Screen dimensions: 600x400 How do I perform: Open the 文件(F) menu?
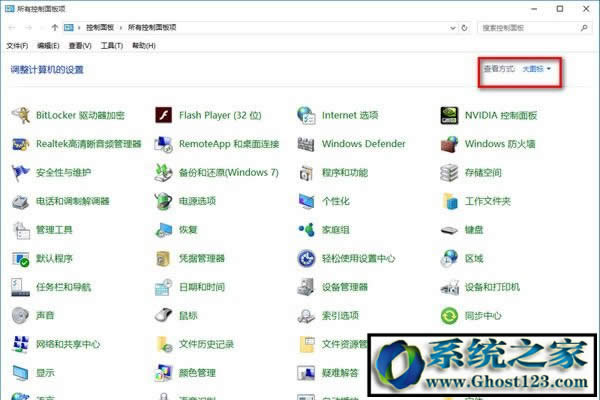[17, 46]
